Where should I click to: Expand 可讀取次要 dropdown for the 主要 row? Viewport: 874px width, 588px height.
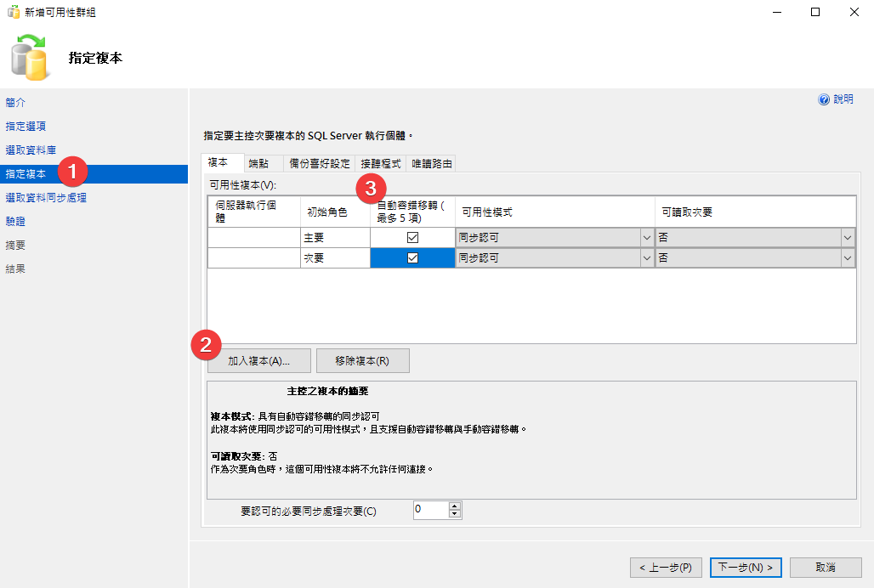[x=847, y=238]
